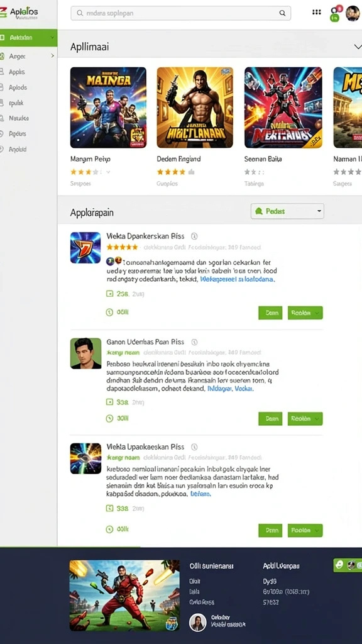Click the notifications icon with red badge
362x644 pixels.
point(337,9)
